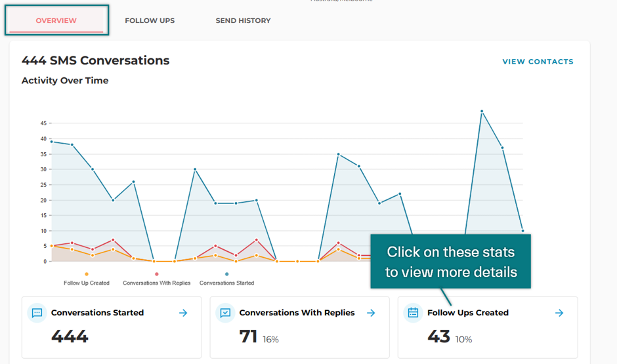The height and width of the screenshot is (364, 617).
Task: Click the highest peak point on chart
Action: 482,111
